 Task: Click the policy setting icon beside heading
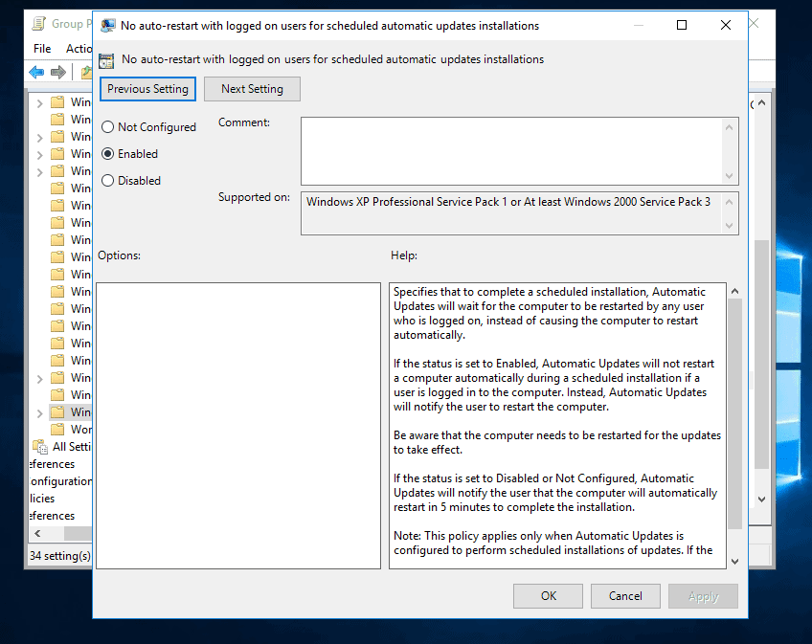(x=106, y=60)
